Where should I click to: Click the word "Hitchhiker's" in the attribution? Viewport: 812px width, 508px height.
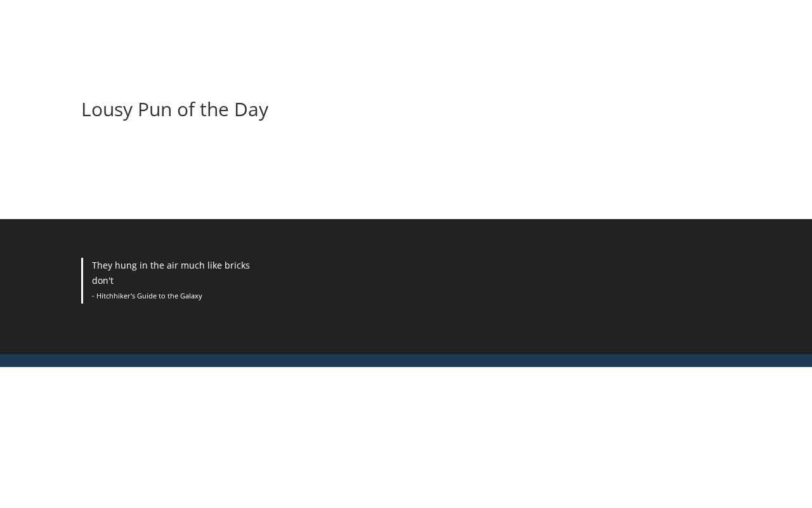point(115,296)
